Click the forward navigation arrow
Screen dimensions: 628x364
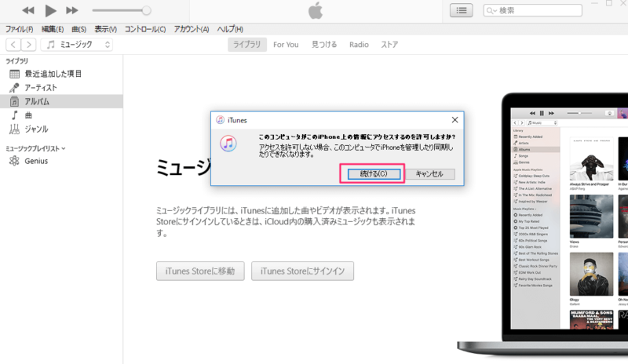pyautogui.click(x=29, y=45)
